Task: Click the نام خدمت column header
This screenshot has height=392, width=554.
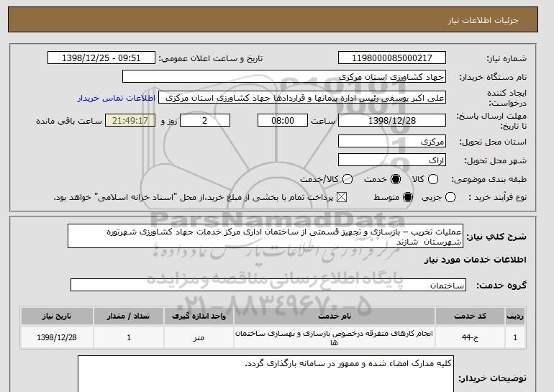Action: pyautogui.click(x=335, y=316)
